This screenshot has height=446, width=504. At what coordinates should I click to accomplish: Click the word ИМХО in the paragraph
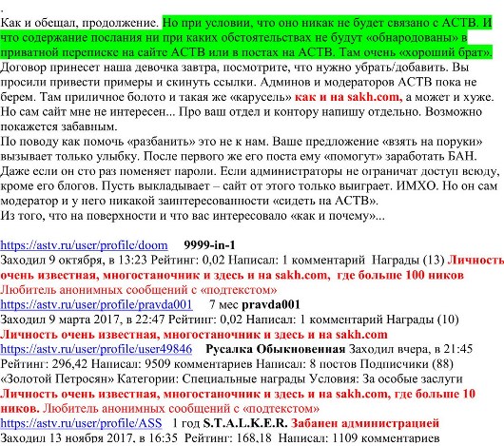click(x=417, y=186)
